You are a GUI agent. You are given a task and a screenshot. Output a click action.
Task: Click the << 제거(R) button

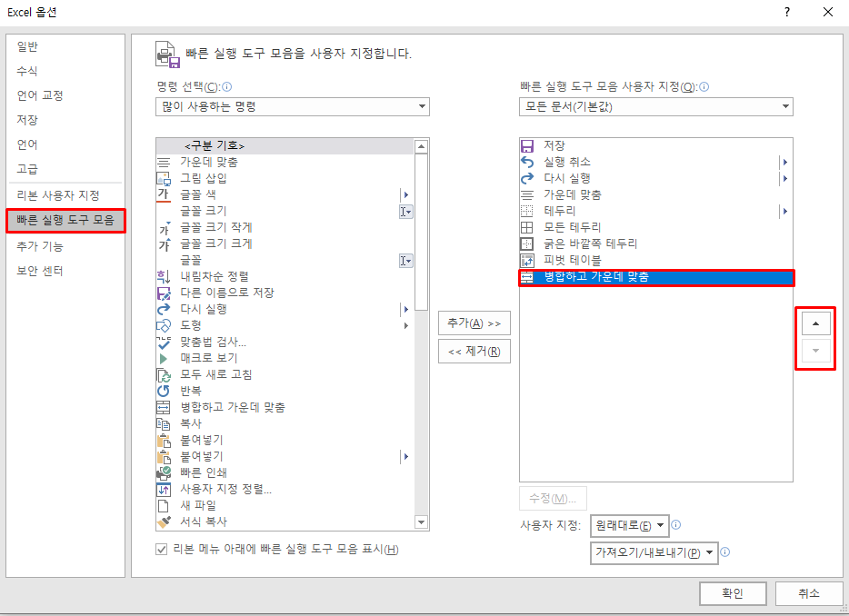474,352
